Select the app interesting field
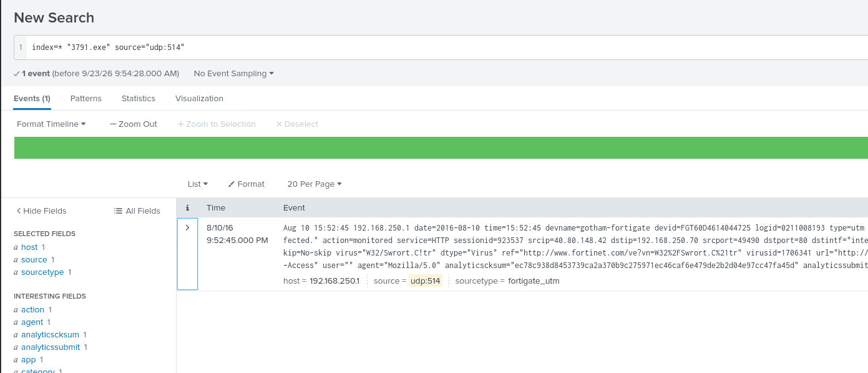 point(28,359)
